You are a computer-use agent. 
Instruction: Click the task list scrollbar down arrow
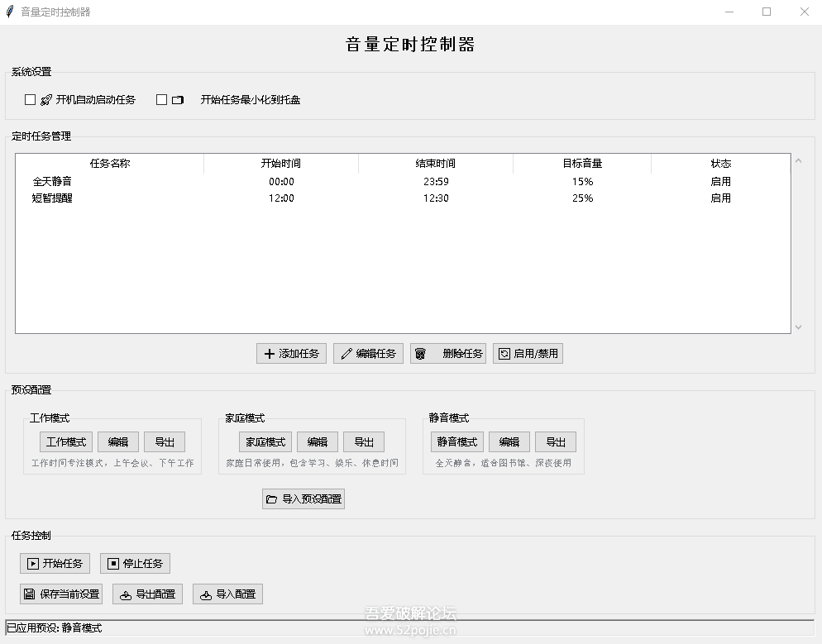pyautogui.click(x=797, y=327)
